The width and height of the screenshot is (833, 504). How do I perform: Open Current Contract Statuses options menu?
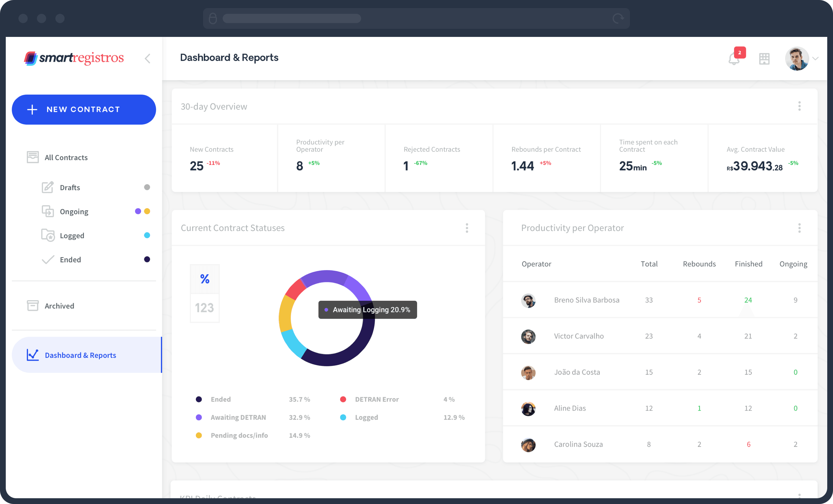[x=467, y=228]
